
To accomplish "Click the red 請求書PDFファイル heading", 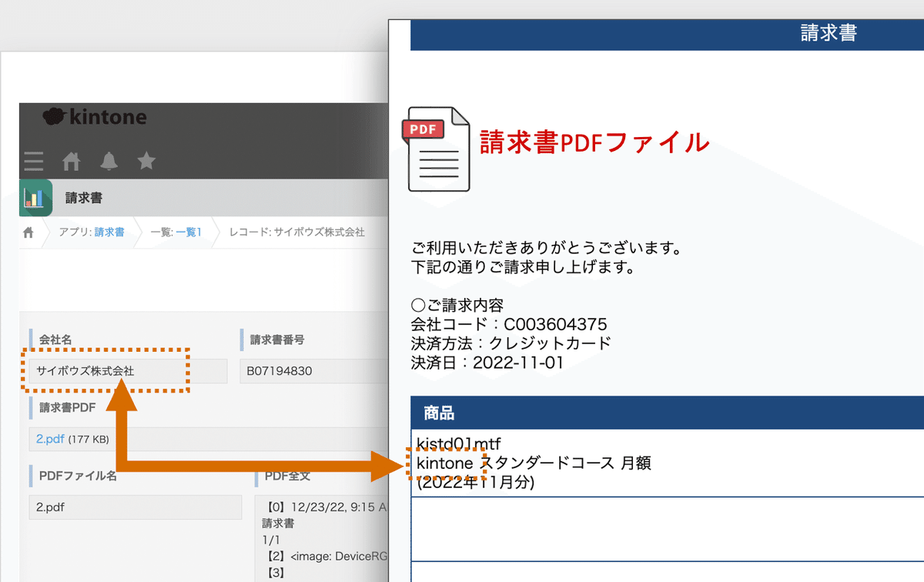I will tap(594, 142).
